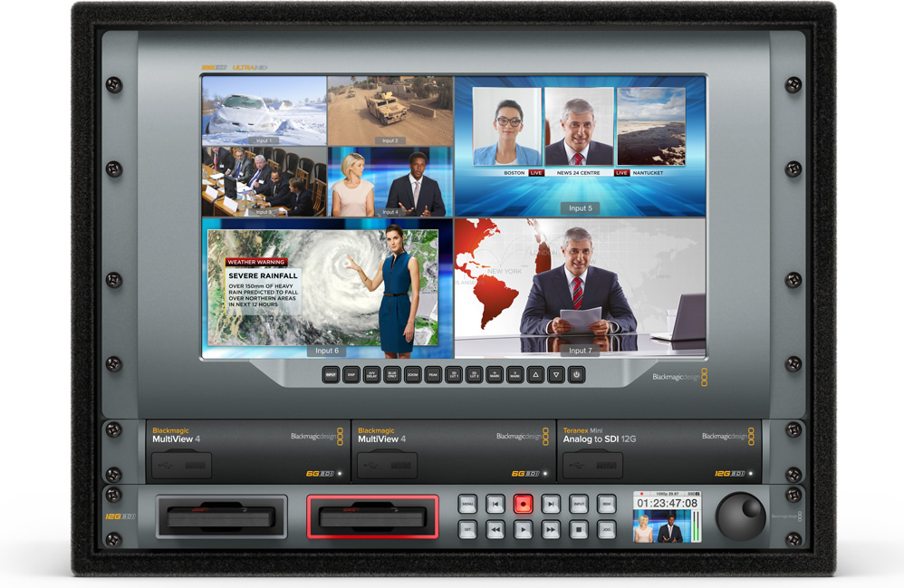904x588 pixels.
Task: Toggle the PEAK focus peaking button
Action: click(433, 374)
